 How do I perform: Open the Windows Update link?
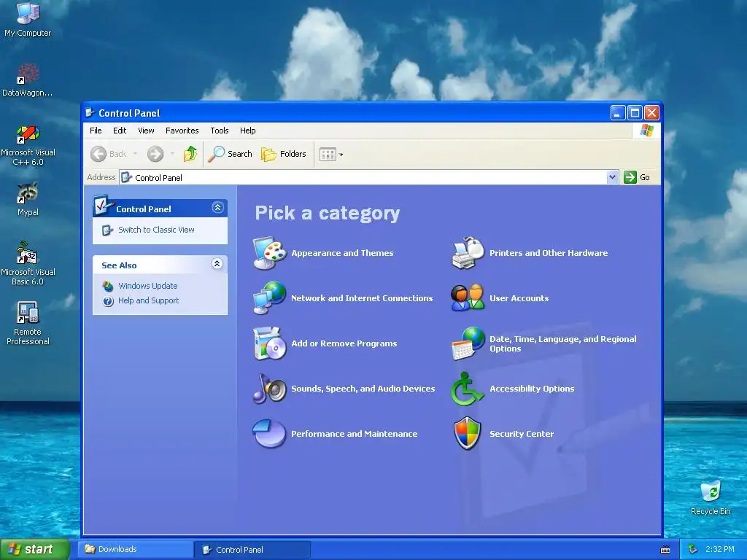(147, 286)
